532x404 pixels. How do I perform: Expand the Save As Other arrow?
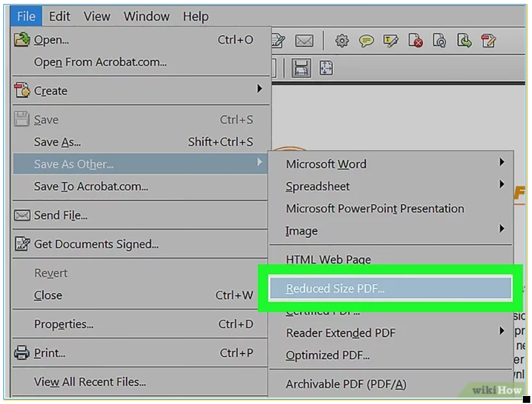260,162
